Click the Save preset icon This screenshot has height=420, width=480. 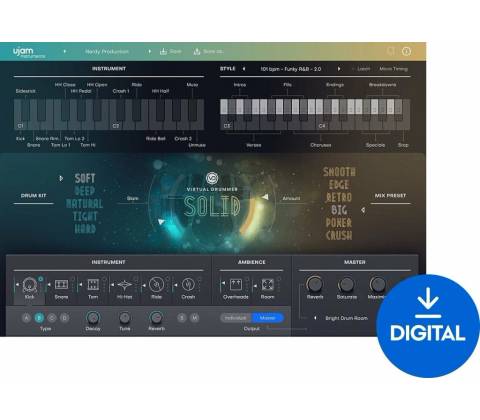point(163,51)
